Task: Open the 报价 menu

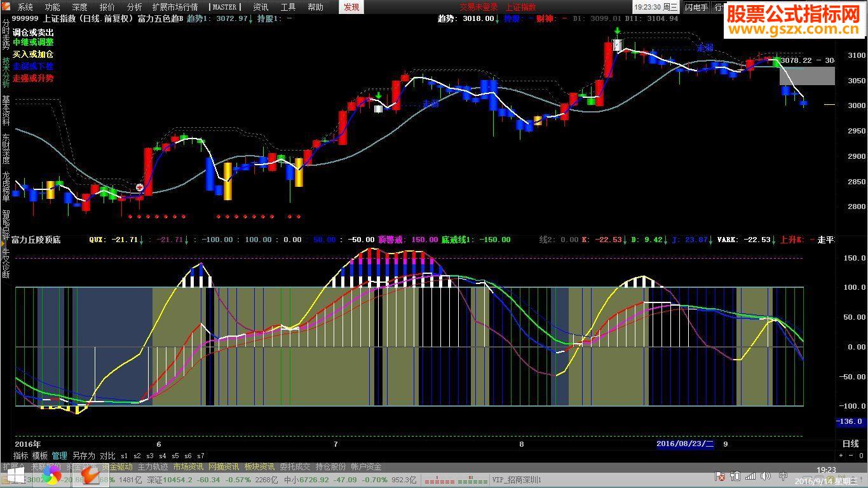Action: pyautogui.click(x=107, y=7)
